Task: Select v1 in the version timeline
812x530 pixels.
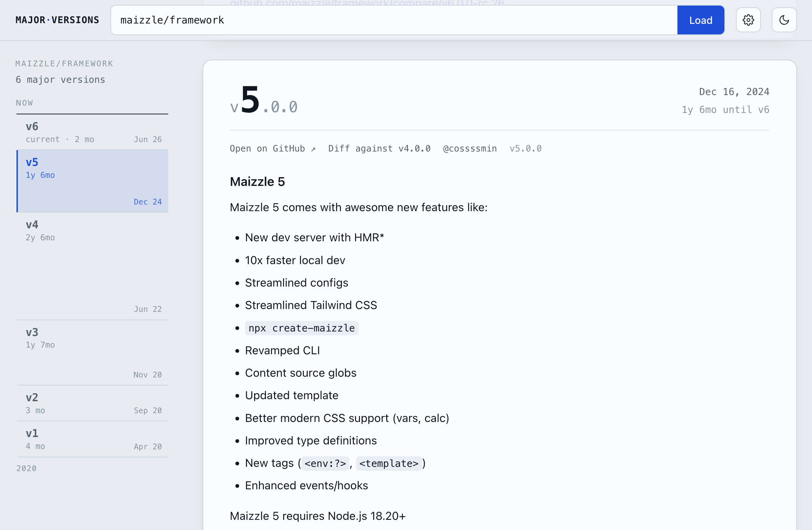Action: [93, 439]
